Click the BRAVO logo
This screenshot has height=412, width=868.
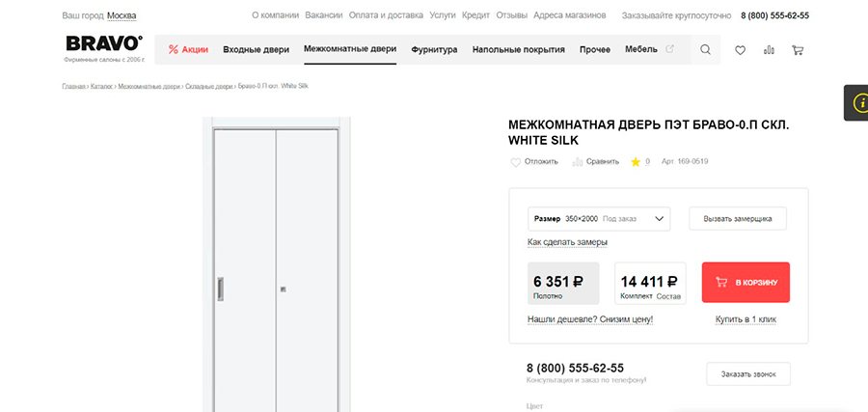coord(104,44)
